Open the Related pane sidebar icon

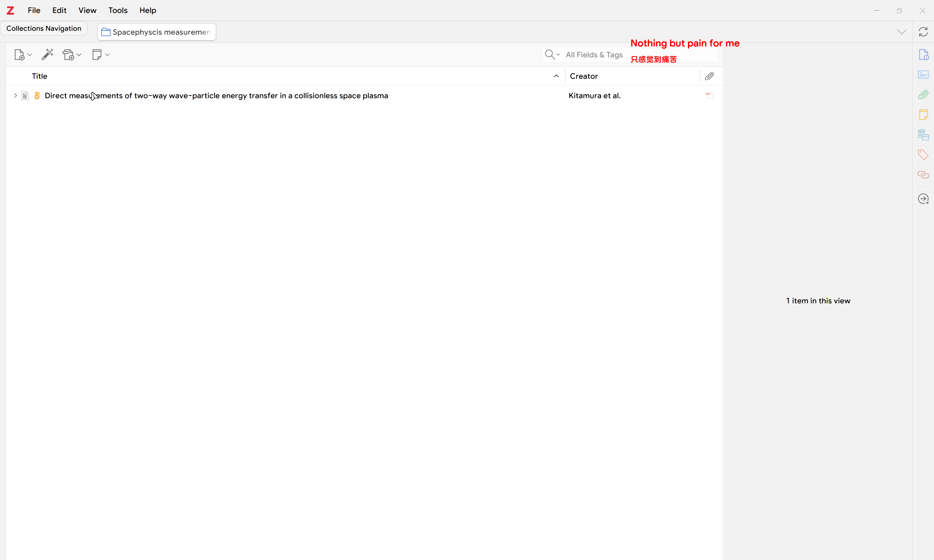click(923, 175)
